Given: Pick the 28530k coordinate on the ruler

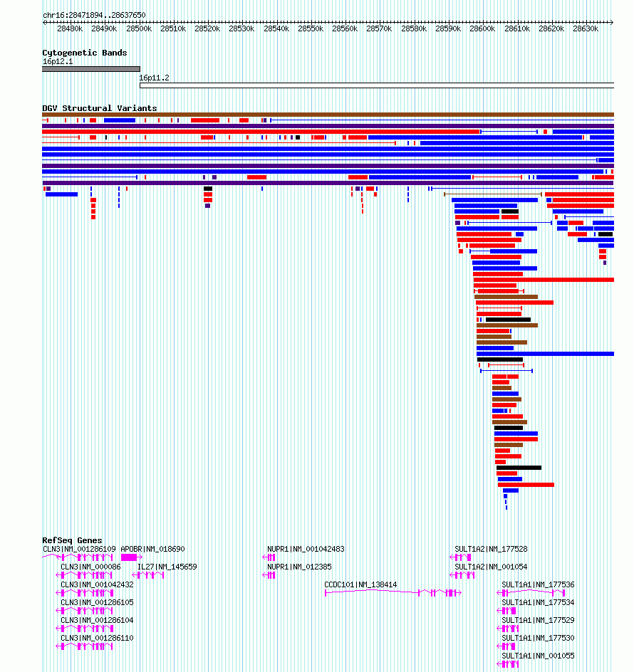Looking at the screenshot, I should point(241,28).
